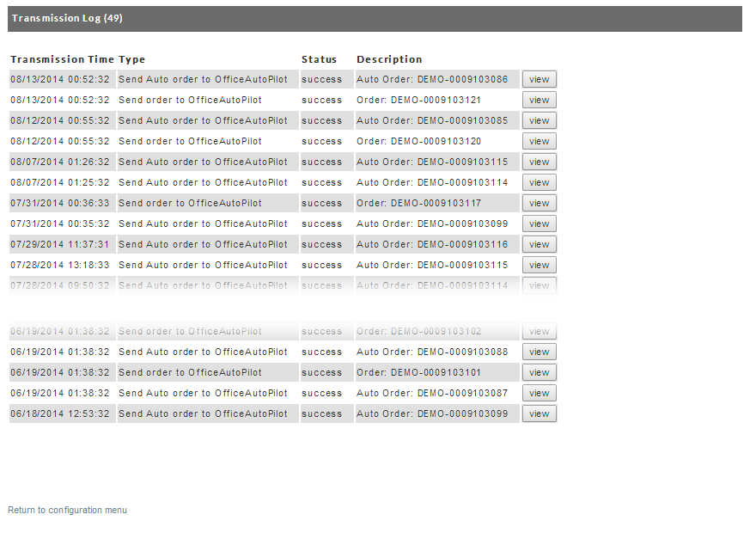Open Return to configuration menu link
The image size is (756, 539).
pos(68,510)
